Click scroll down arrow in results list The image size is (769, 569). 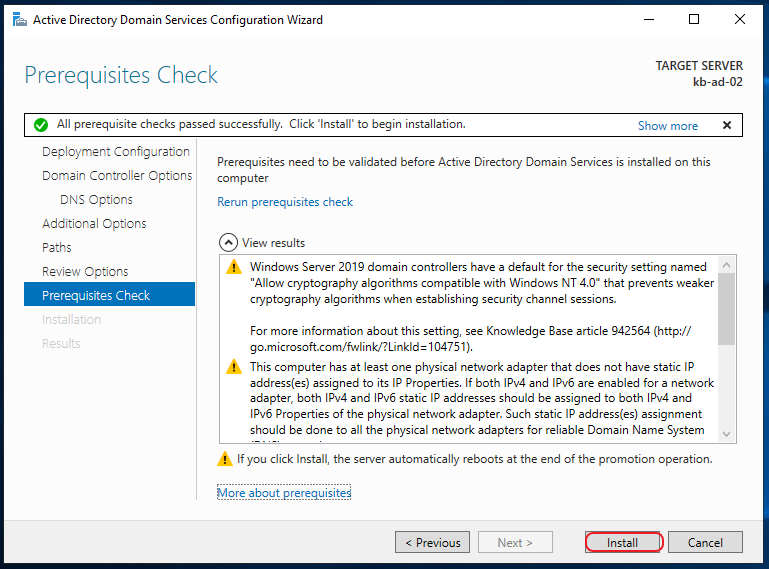pos(727,434)
